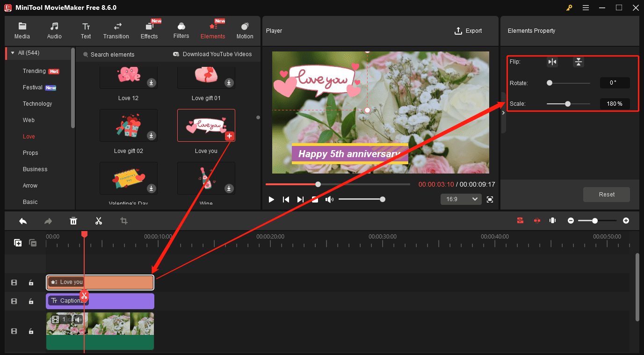Select the Caption clip on timeline

100,301
